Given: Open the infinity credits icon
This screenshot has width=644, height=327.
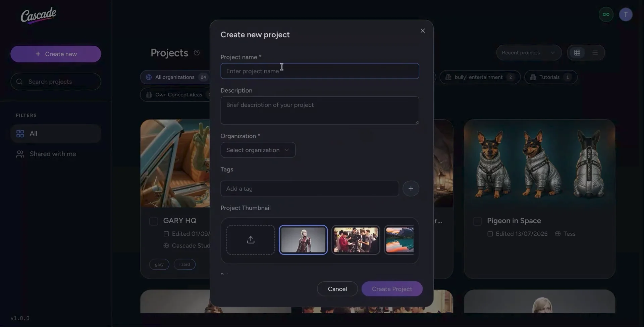Looking at the screenshot, I should click(x=606, y=14).
